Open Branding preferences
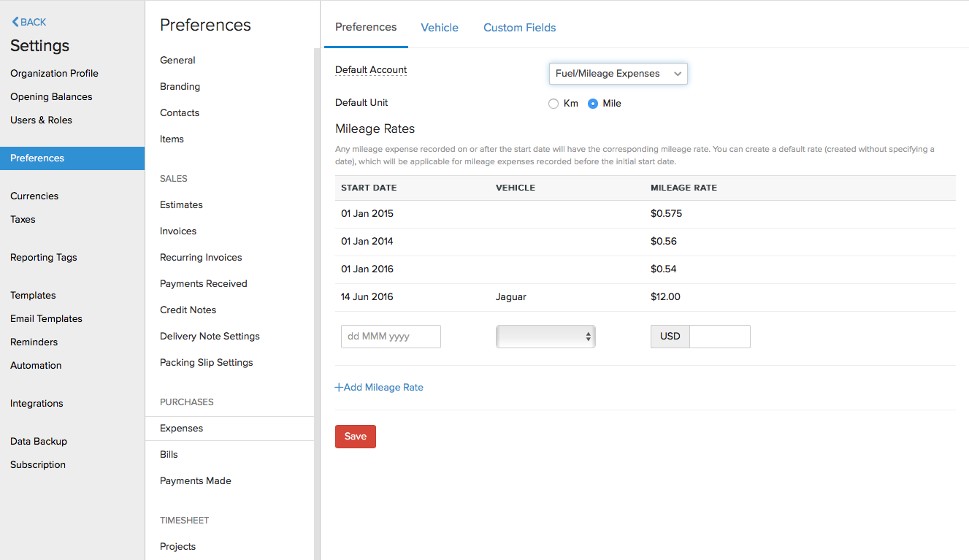The width and height of the screenshot is (969, 560). click(180, 87)
